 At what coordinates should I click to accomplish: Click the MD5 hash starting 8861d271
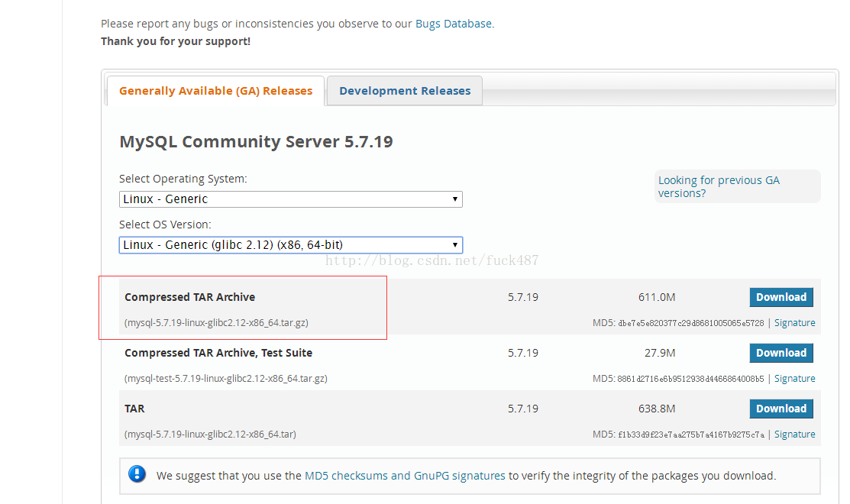(x=690, y=379)
